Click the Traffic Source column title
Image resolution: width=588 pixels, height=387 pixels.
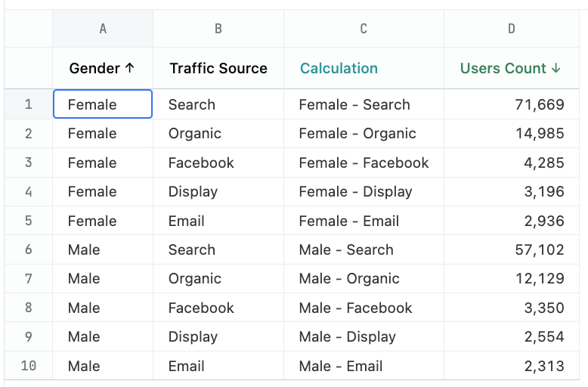pos(218,68)
